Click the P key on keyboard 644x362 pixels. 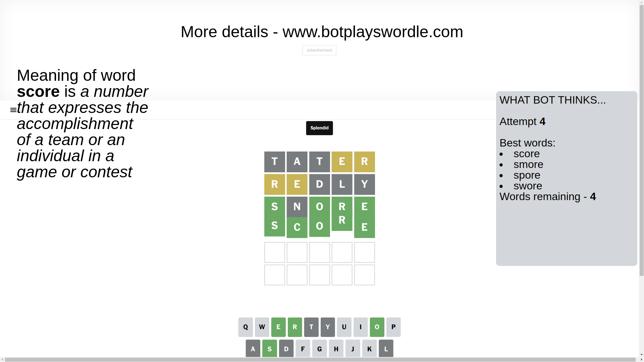[x=393, y=327]
